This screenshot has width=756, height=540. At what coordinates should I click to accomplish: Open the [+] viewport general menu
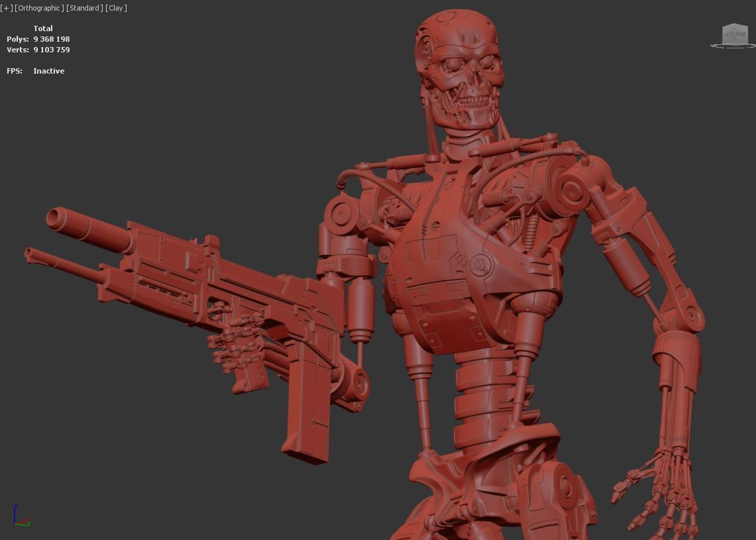coord(7,8)
